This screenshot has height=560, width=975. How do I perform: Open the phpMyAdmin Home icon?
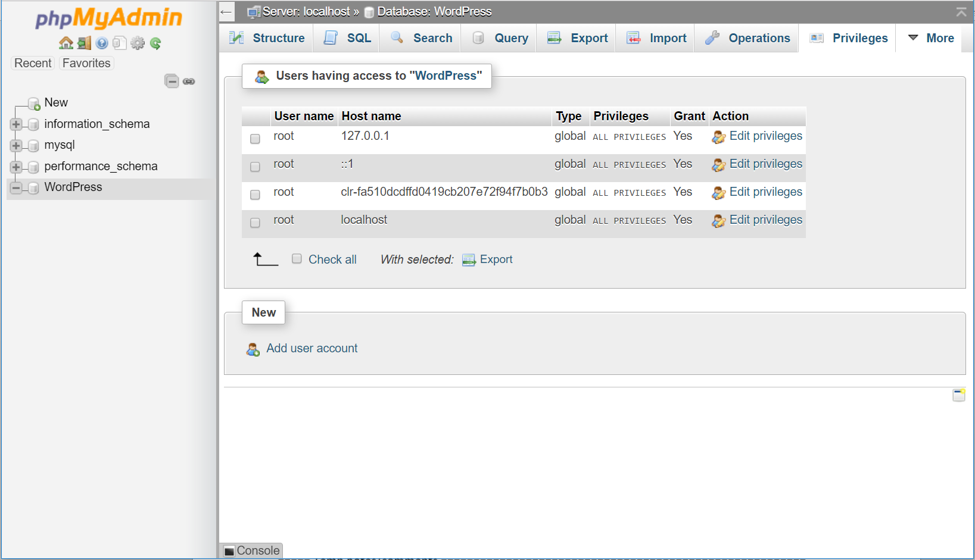coord(66,43)
